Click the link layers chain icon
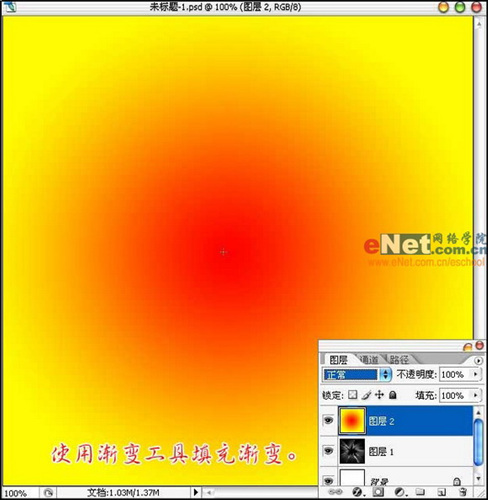 click(x=336, y=492)
